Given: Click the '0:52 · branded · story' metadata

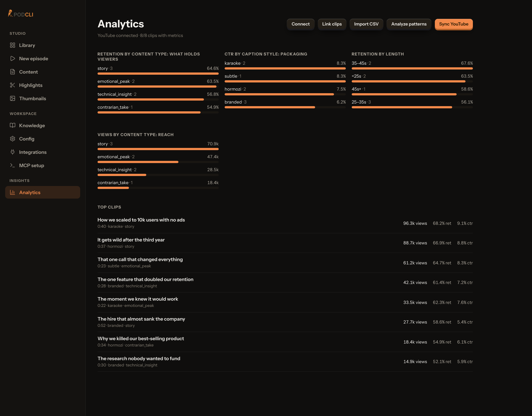Looking at the screenshot, I should pyautogui.click(x=116, y=325).
